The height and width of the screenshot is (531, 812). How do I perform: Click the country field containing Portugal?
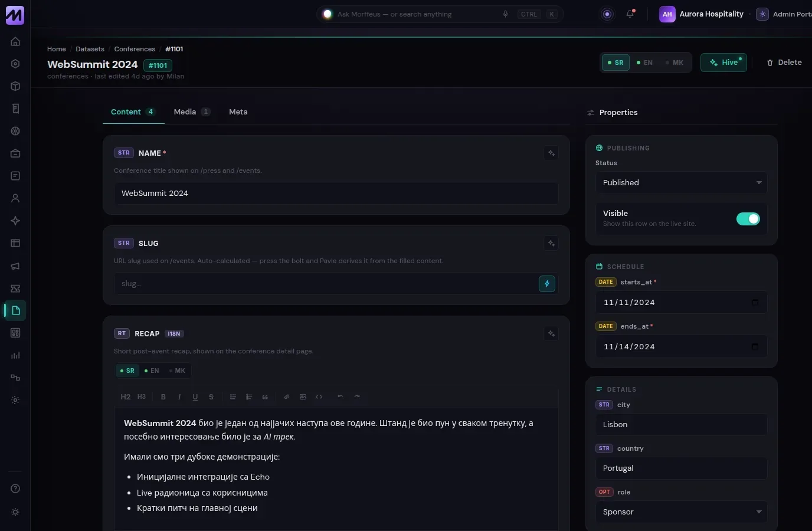682,468
